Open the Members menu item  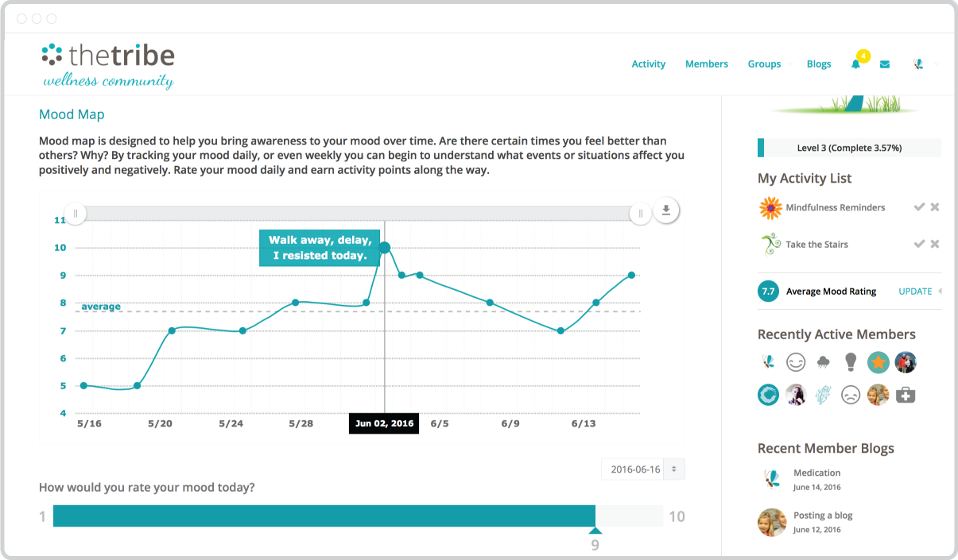[707, 64]
